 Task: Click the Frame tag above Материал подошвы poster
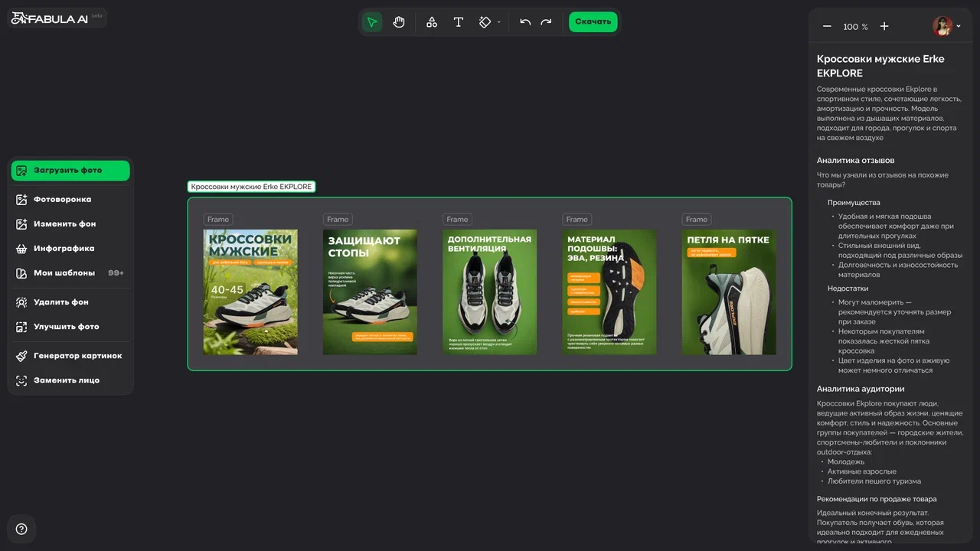[577, 220]
